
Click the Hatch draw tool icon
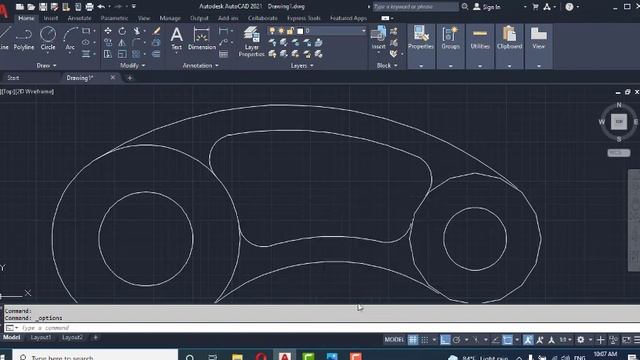click(x=86, y=54)
